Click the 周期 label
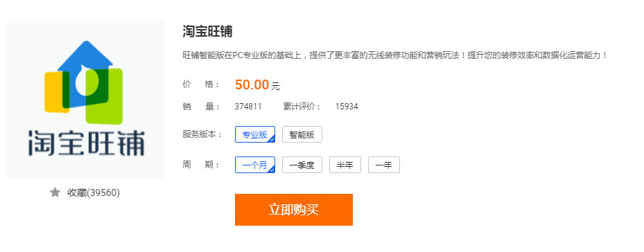The image size is (644, 252). click(201, 165)
